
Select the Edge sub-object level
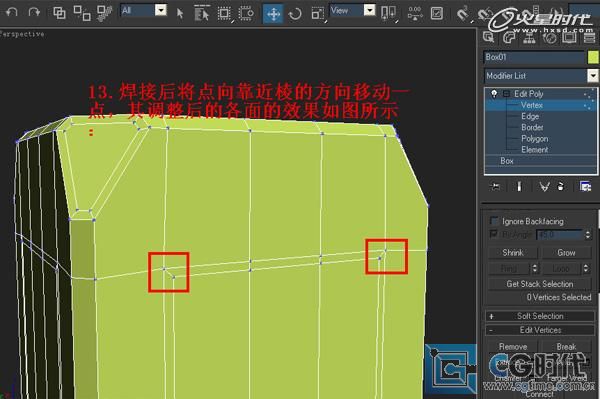click(530, 116)
